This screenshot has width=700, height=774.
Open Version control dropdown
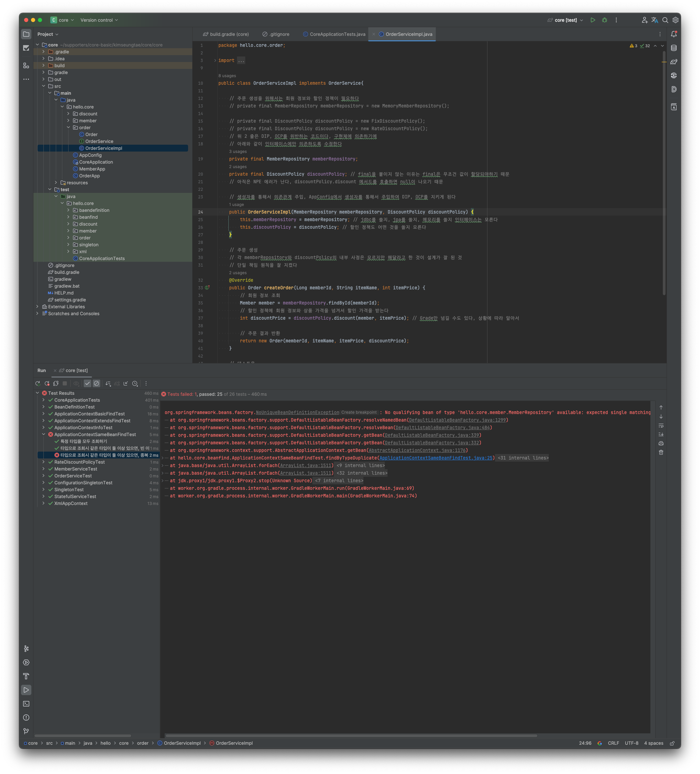point(99,20)
